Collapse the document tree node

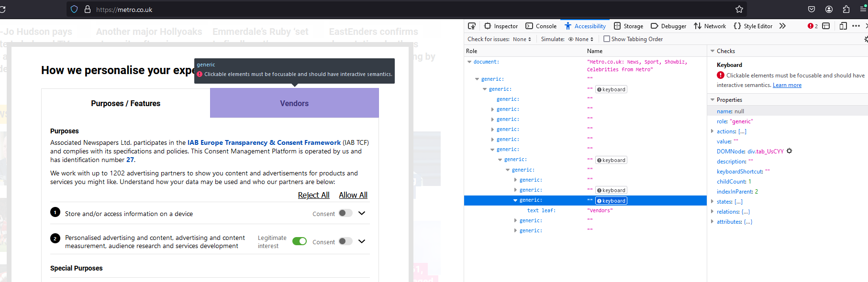(x=469, y=62)
